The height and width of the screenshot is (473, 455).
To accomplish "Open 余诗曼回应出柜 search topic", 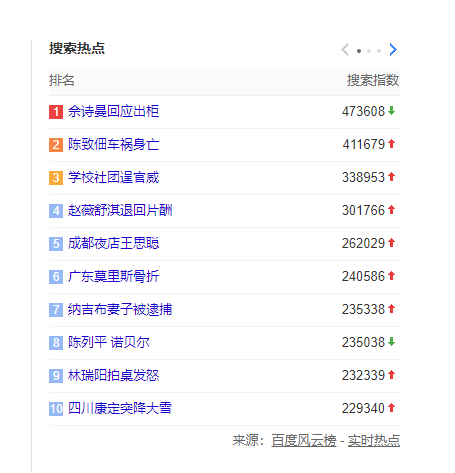I will (x=113, y=111).
